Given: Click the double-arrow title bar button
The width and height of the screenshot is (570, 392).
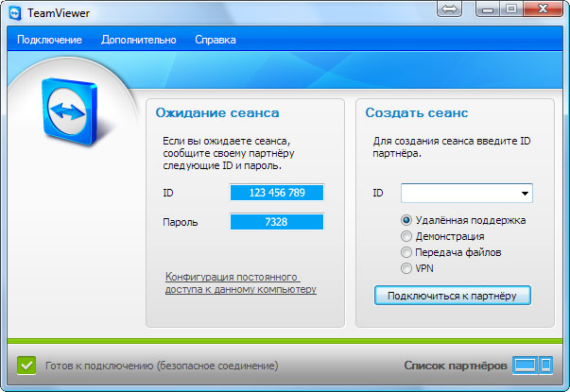Looking at the screenshot, I should (449, 9).
